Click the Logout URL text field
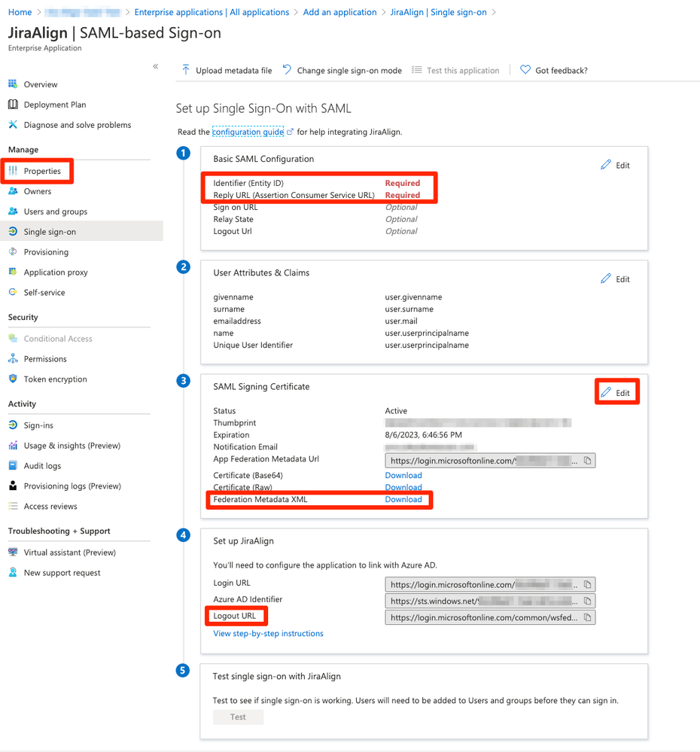The width and height of the screenshot is (700, 752). (x=490, y=617)
